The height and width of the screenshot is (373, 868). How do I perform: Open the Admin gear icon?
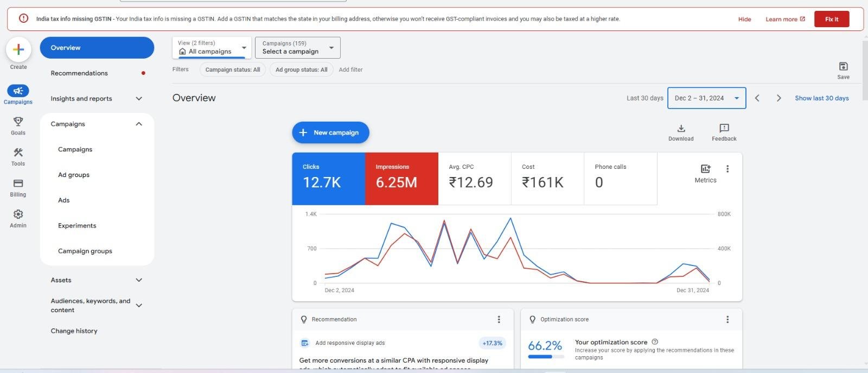(18, 214)
